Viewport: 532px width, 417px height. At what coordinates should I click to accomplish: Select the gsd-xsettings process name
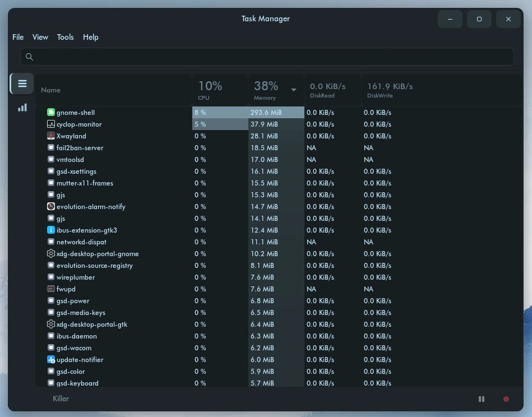point(76,172)
